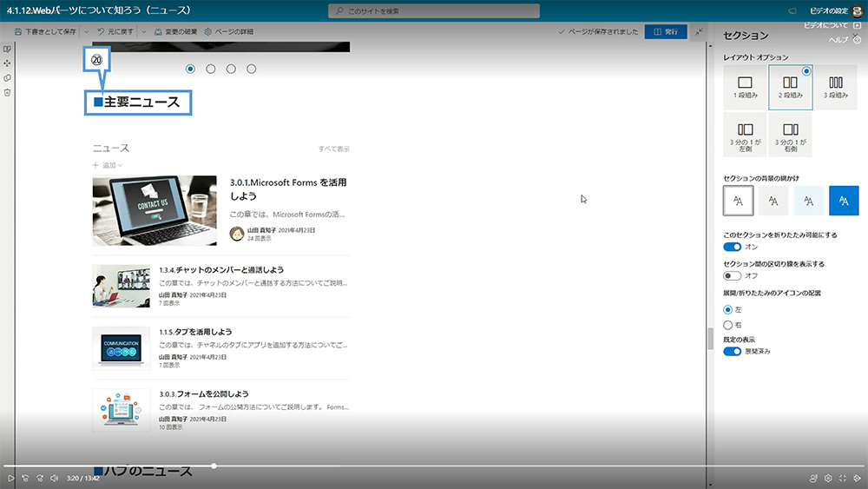Select 1 段組み layout option
The width and height of the screenshot is (868, 489).
tap(745, 87)
